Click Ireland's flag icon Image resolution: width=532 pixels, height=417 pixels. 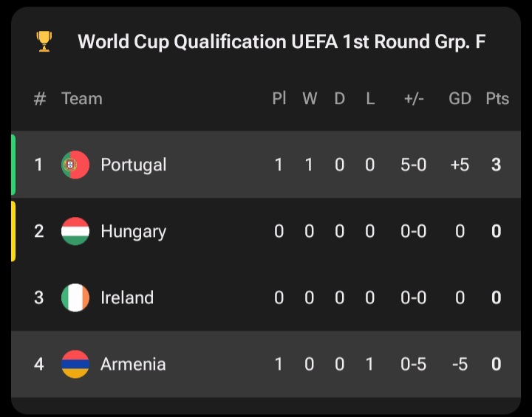coord(75,297)
